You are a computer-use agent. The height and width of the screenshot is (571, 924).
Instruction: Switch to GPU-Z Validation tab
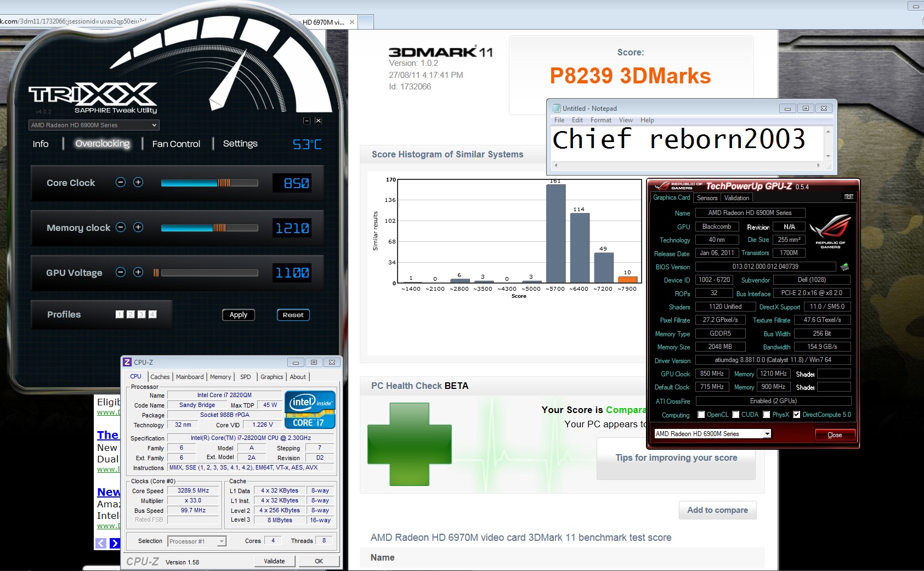[736, 198]
